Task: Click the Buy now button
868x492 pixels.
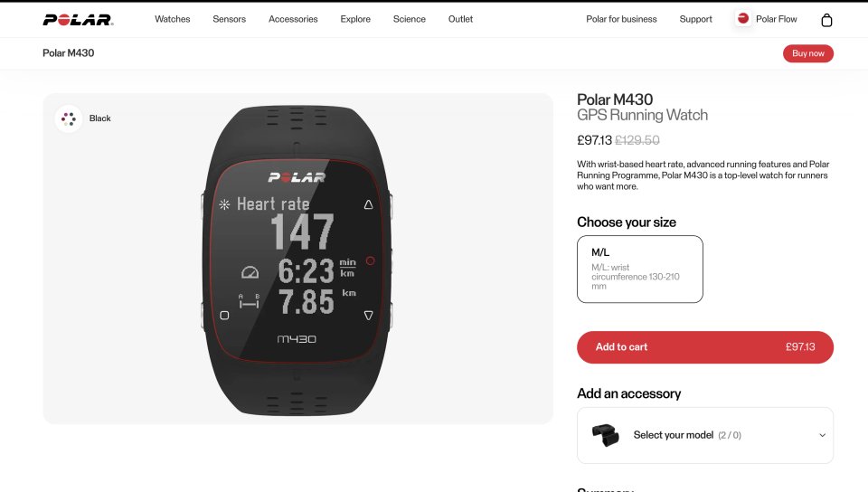Action: coord(807,53)
